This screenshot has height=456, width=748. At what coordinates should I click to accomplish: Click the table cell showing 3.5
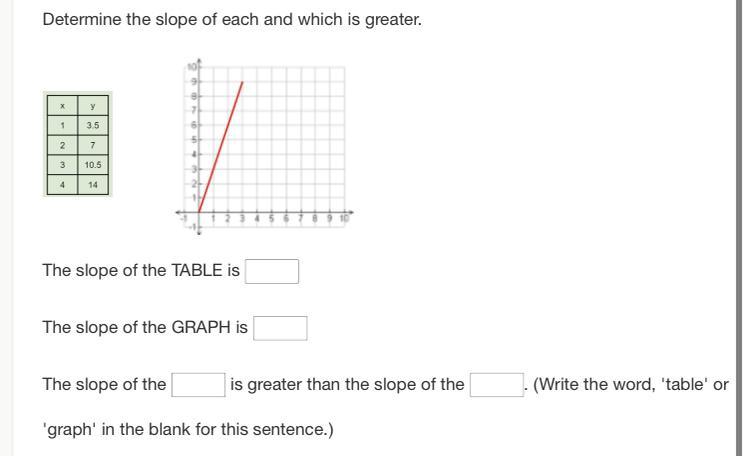pos(93,125)
